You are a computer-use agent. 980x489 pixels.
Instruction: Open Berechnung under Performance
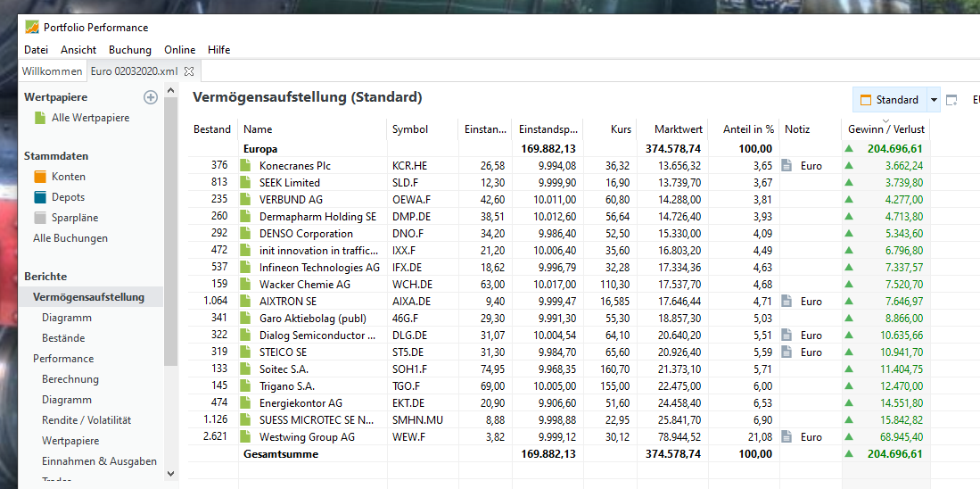[x=70, y=379]
